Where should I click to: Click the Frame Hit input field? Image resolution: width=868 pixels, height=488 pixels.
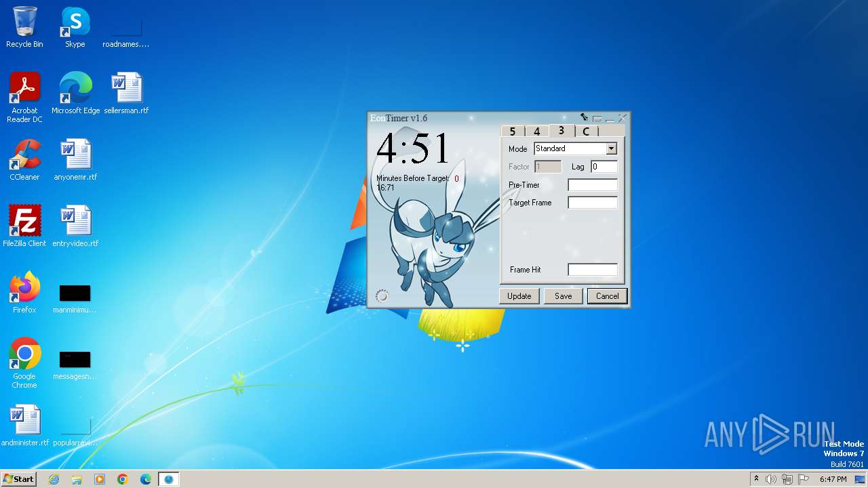coord(593,270)
